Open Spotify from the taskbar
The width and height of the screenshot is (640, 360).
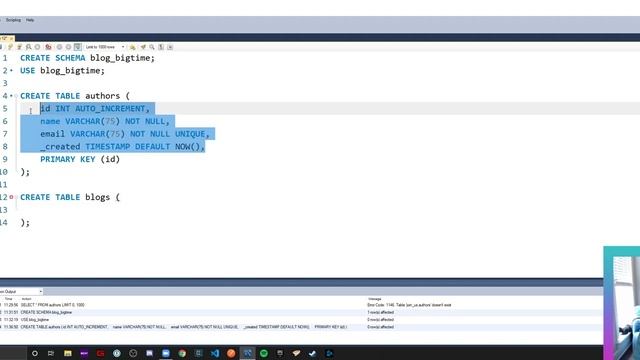point(264,353)
